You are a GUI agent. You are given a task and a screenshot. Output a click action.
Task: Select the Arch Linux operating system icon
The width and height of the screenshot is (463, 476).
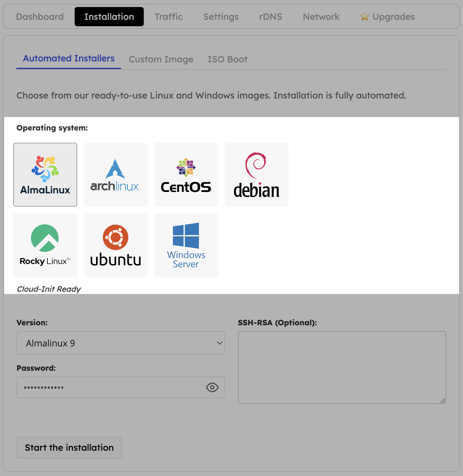coord(115,174)
